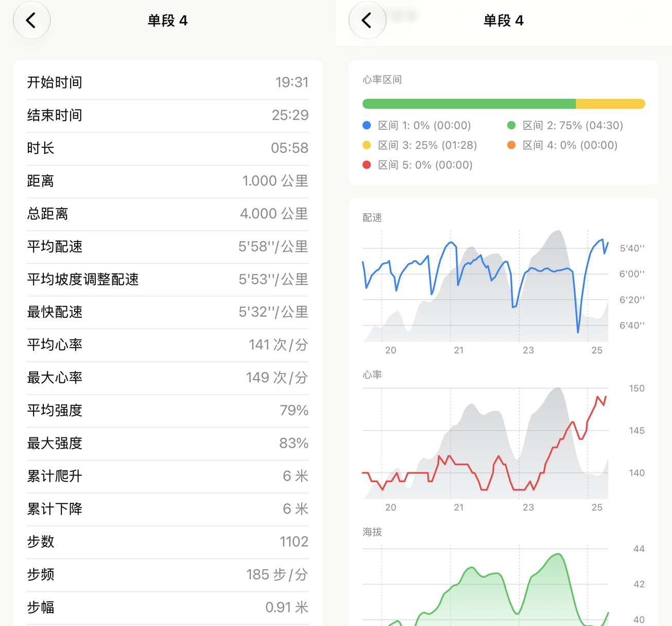Click the 时长 value 05:58

[289, 148]
